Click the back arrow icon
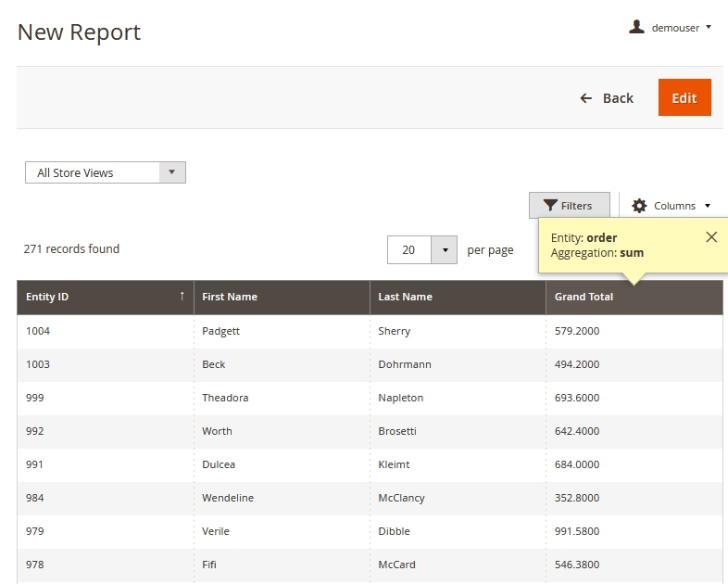The image size is (728, 584). pos(585,98)
